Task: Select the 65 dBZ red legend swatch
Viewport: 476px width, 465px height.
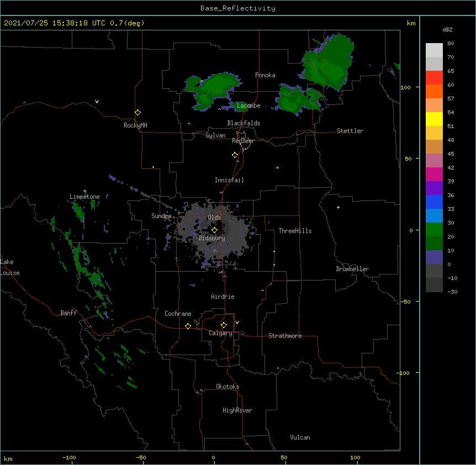Action: click(x=434, y=78)
